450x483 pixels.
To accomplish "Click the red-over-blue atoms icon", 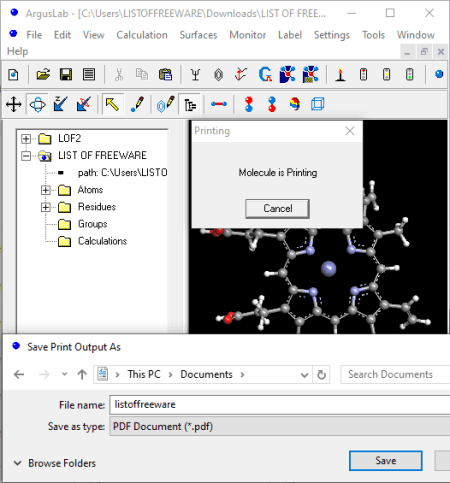I will (249, 104).
